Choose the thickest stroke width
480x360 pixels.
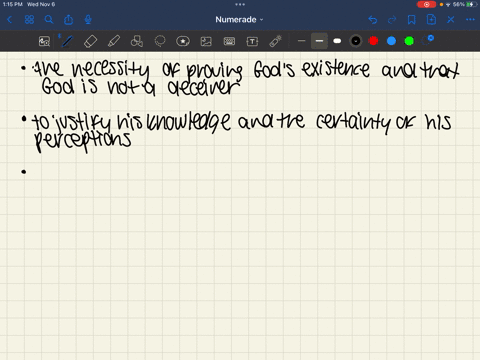[x=337, y=41]
